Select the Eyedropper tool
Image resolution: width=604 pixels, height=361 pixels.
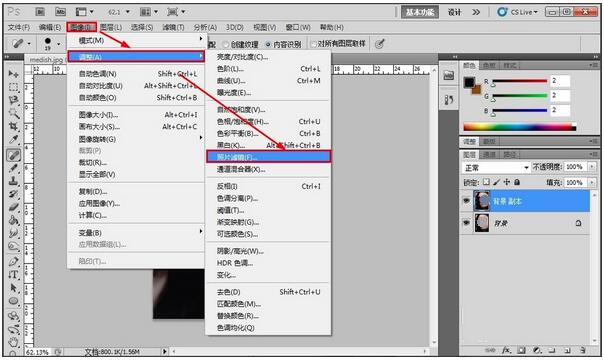(x=13, y=139)
